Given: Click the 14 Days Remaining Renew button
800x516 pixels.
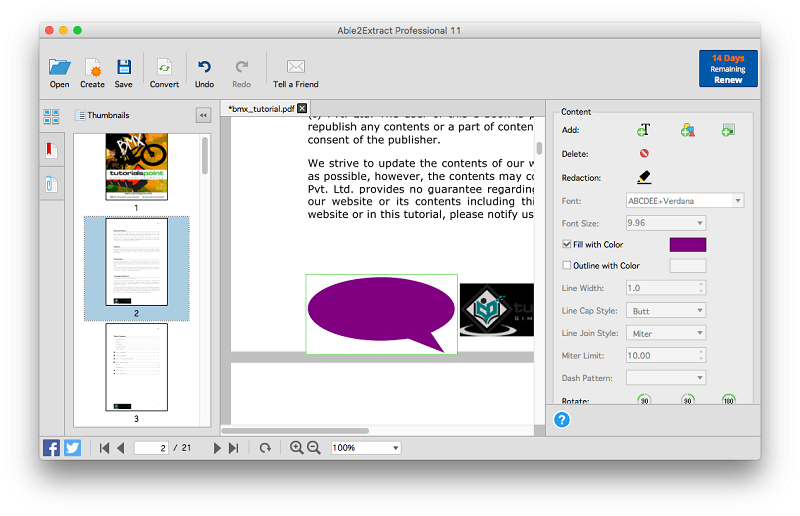Looking at the screenshot, I should [x=728, y=68].
